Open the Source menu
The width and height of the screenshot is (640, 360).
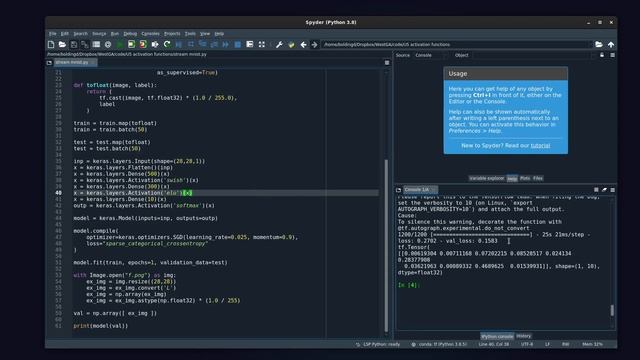[x=99, y=33]
